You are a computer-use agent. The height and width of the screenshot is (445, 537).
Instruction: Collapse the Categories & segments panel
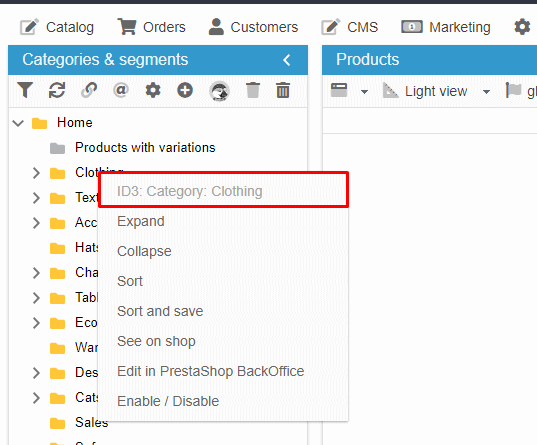coord(287,60)
